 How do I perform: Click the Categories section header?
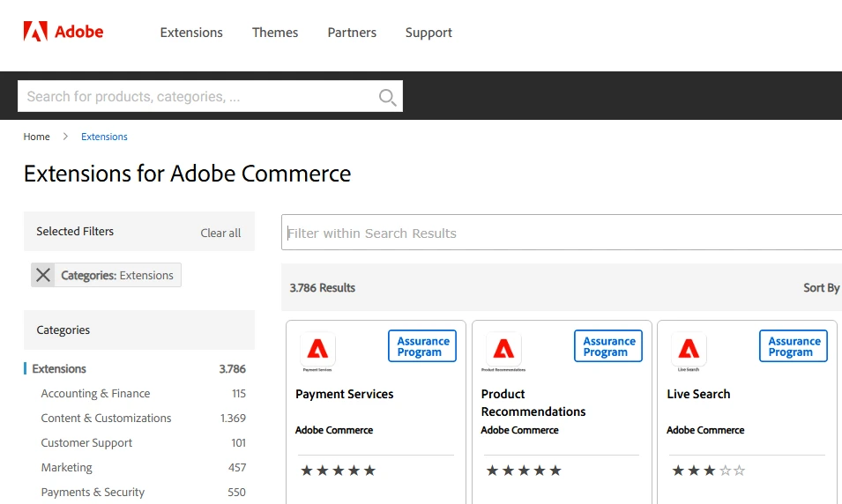[x=139, y=330]
